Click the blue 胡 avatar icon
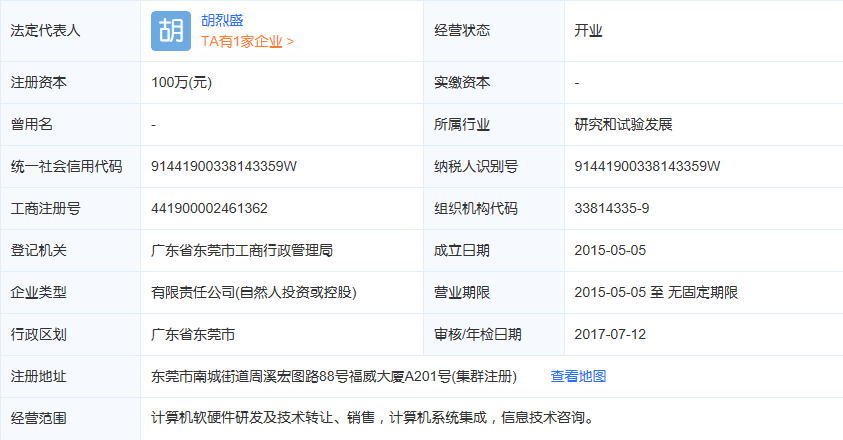843x440 pixels. click(x=170, y=31)
